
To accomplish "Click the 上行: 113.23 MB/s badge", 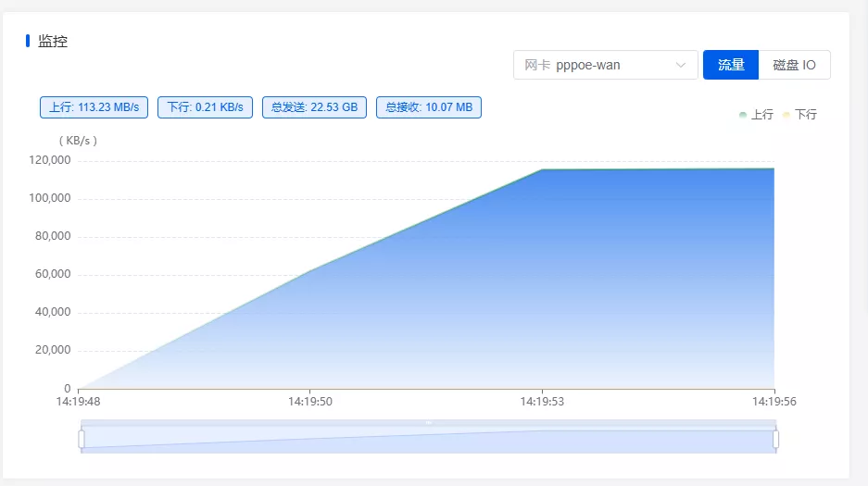I will click(94, 107).
